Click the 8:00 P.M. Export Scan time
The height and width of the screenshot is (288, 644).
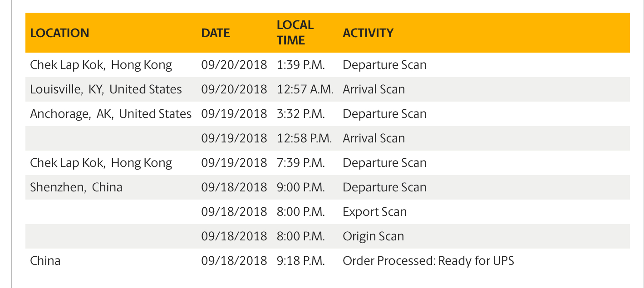[300, 212]
